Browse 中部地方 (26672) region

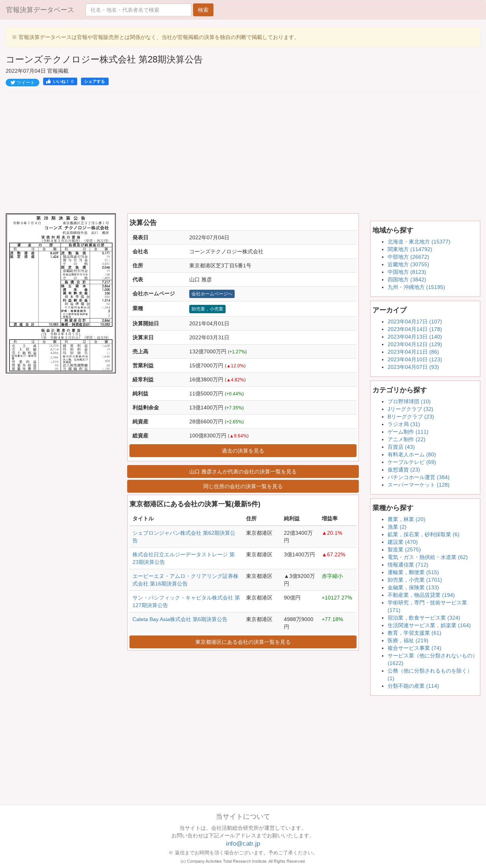pos(408,257)
